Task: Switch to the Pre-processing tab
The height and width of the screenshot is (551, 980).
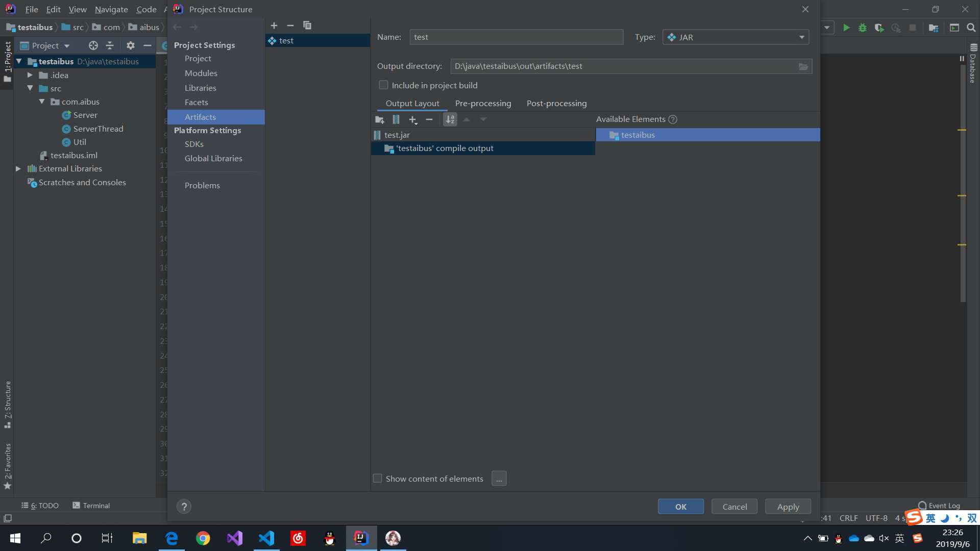Action: pos(482,103)
